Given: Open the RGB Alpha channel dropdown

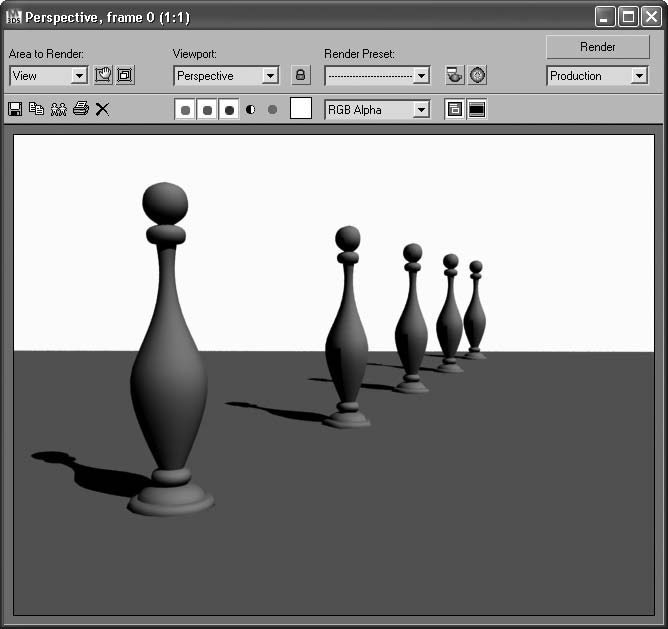Looking at the screenshot, I should [421, 110].
